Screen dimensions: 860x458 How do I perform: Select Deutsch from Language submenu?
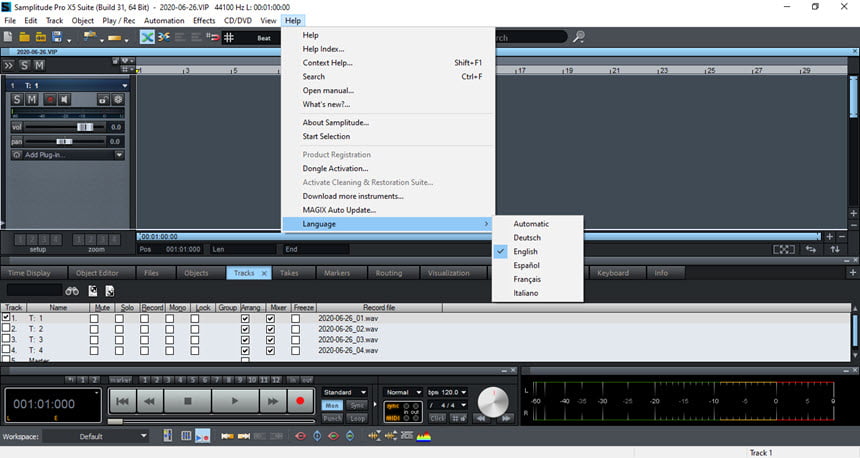click(527, 238)
